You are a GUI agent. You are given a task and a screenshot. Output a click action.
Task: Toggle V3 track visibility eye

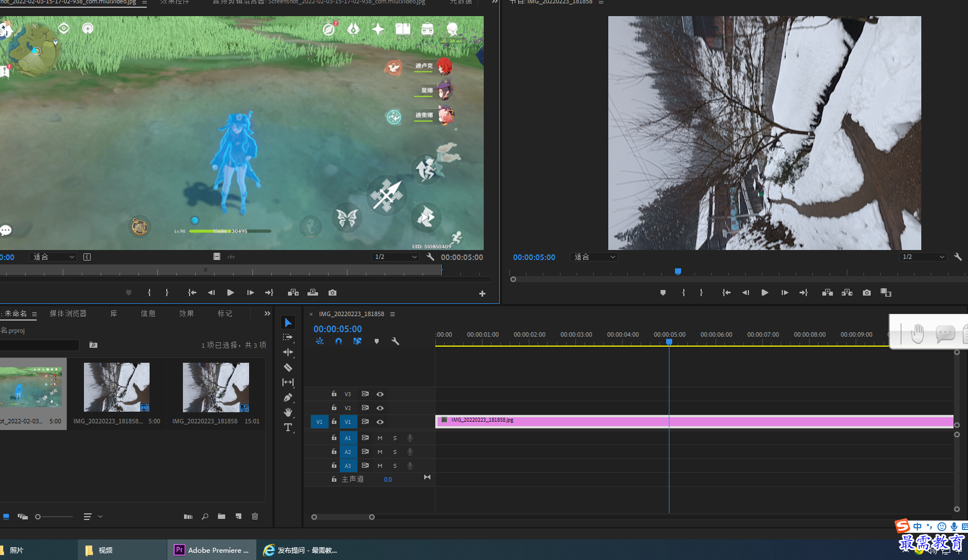[380, 394]
